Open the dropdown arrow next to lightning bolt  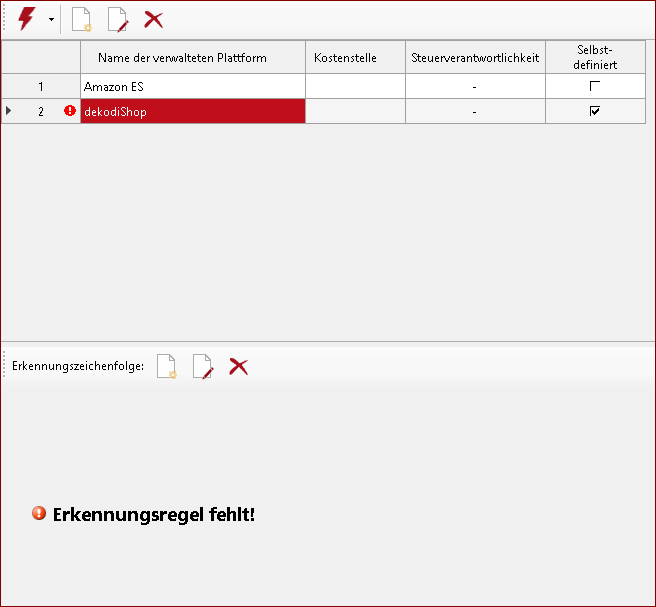51,19
